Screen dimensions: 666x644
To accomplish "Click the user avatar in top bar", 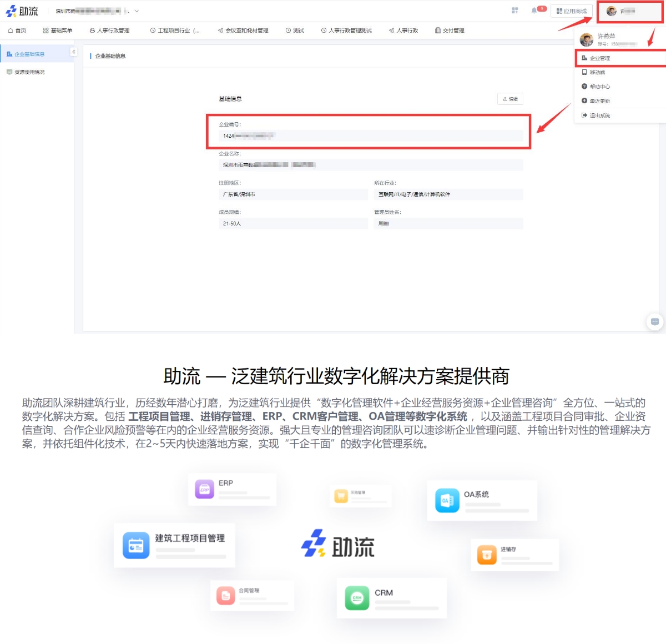I will tap(611, 11).
